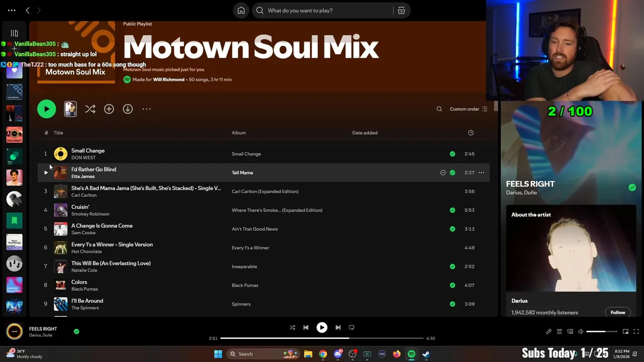Open the Browse icon in search bar
Viewport: 644px width, 362px height.
coord(401,11)
